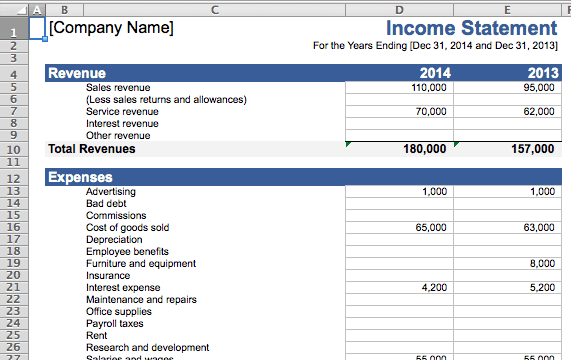Select Sales revenue 2014 value 110,000
The height and width of the screenshot is (360, 571).
pyautogui.click(x=429, y=88)
